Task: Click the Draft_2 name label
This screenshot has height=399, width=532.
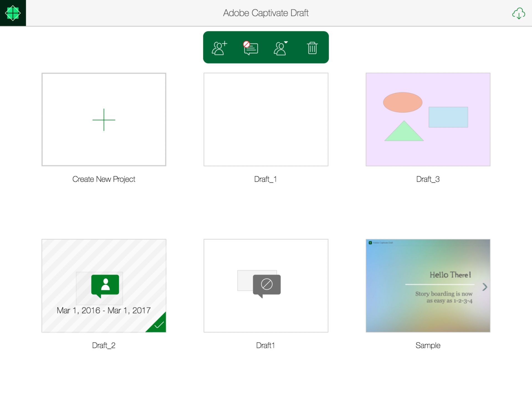Action: [104, 346]
